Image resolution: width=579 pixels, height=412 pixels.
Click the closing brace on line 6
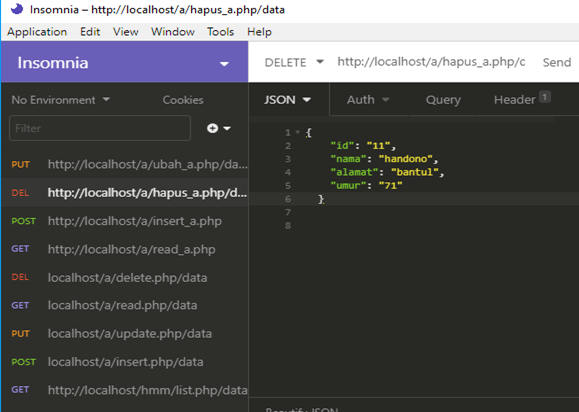click(x=321, y=199)
